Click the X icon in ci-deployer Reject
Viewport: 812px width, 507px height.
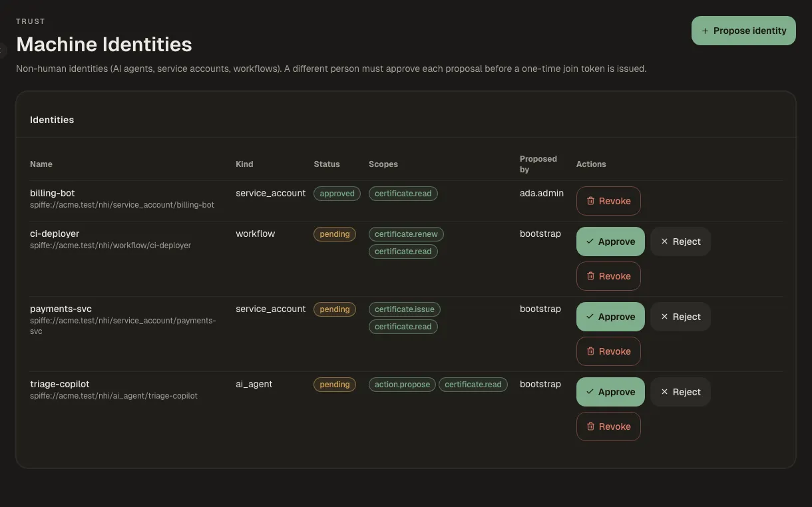[664, 242]
